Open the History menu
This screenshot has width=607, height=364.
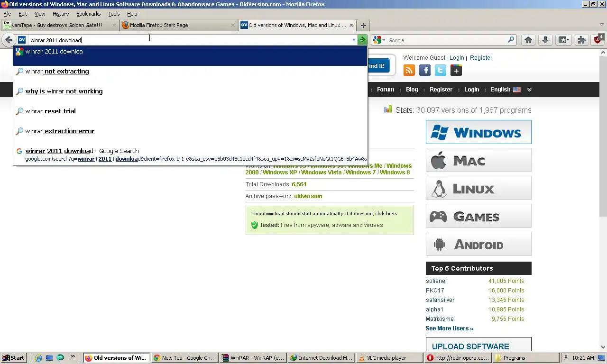(61, 14)
